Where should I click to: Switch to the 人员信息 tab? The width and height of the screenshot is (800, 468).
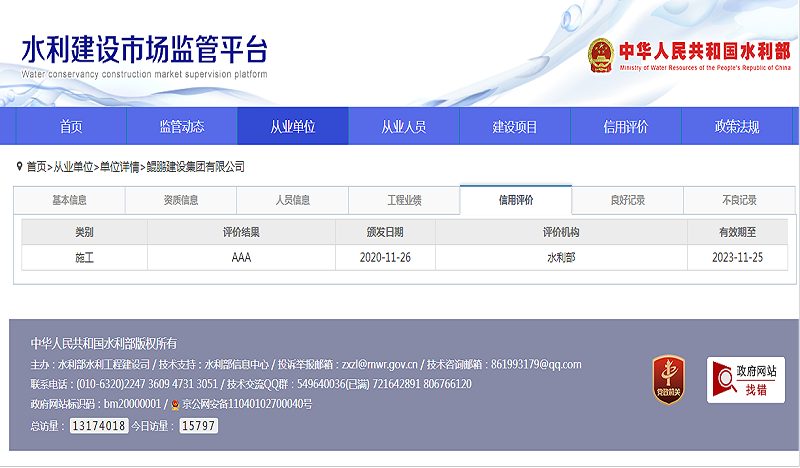click(292, 200)
